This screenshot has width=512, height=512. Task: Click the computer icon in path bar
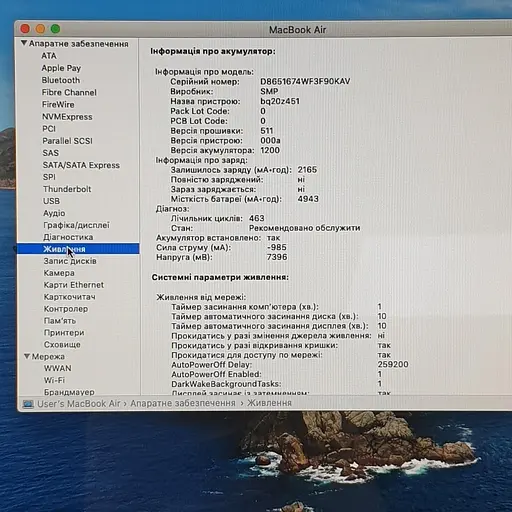[x=28, y=404]
